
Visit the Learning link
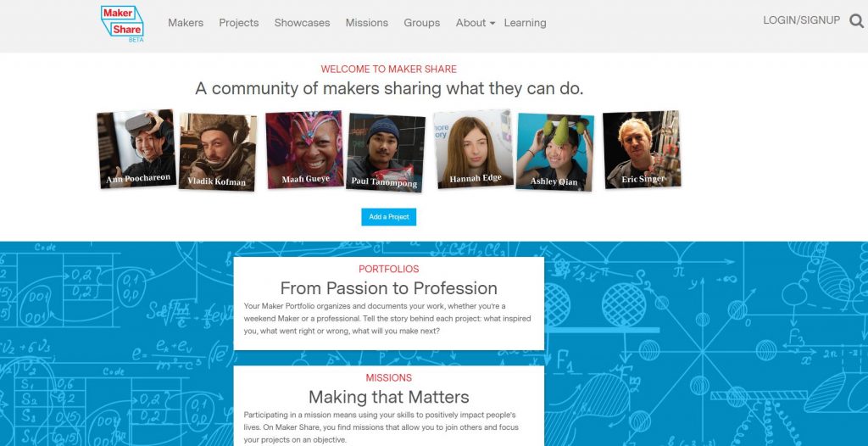tap(525, 23)
